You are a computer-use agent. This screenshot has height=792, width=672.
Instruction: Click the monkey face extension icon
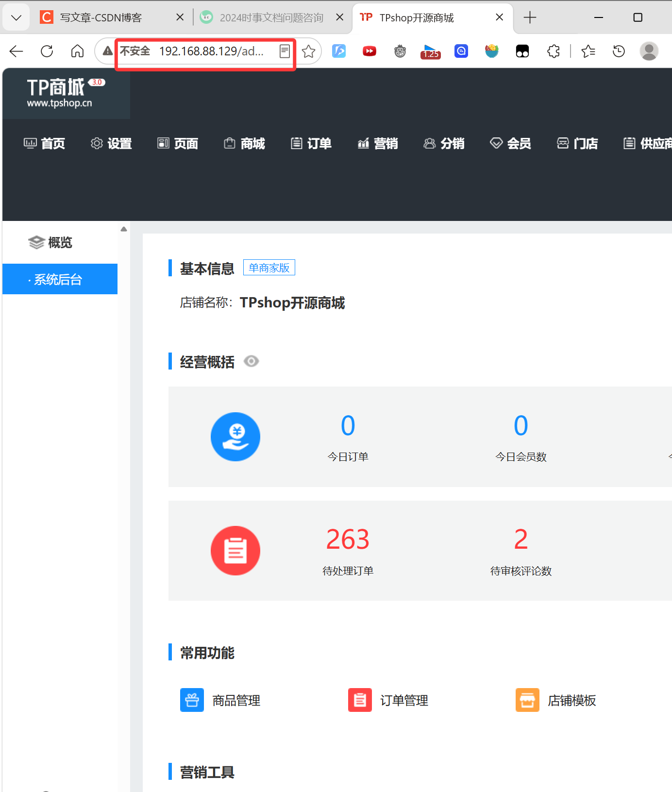tap(400, 51)
